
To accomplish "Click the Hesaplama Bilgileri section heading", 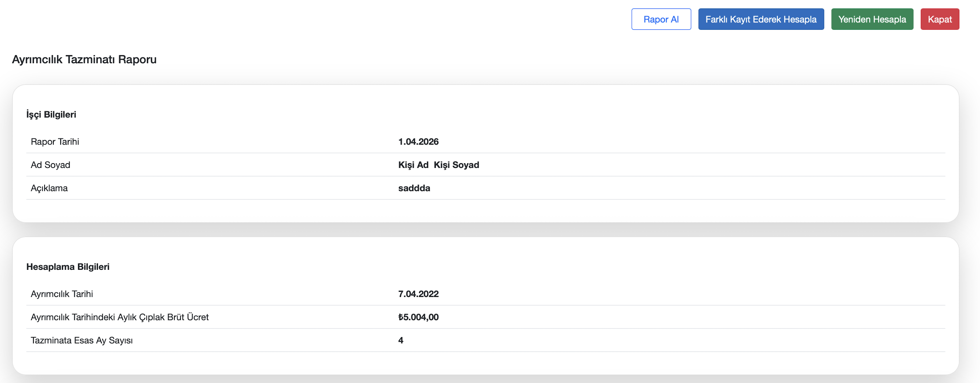I will click(x=68, y=267).
